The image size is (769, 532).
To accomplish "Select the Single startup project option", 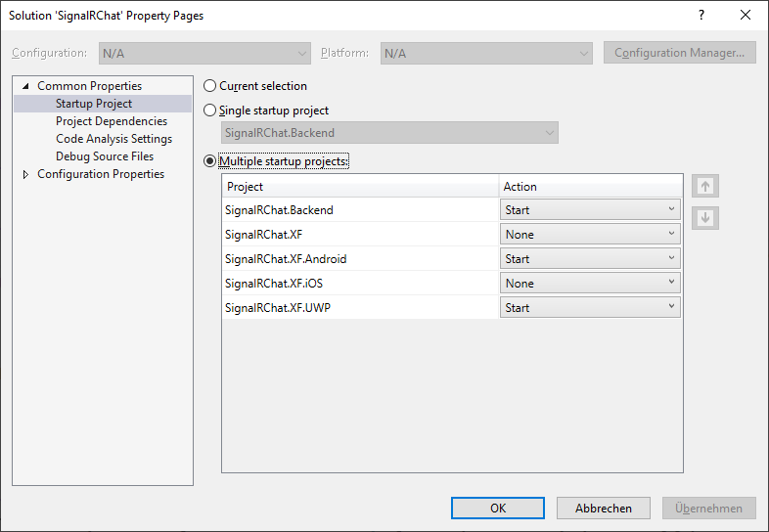I will click(x=209, y=111).
